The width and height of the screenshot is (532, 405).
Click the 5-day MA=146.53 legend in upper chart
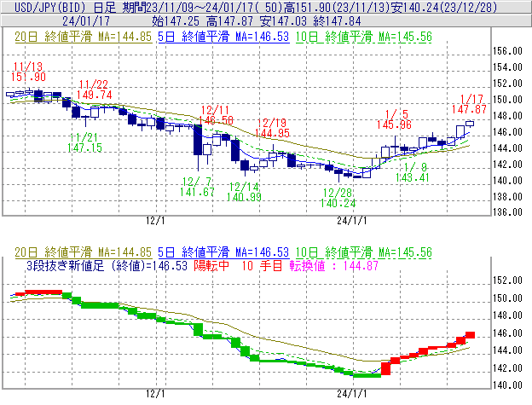coord(223,37)
